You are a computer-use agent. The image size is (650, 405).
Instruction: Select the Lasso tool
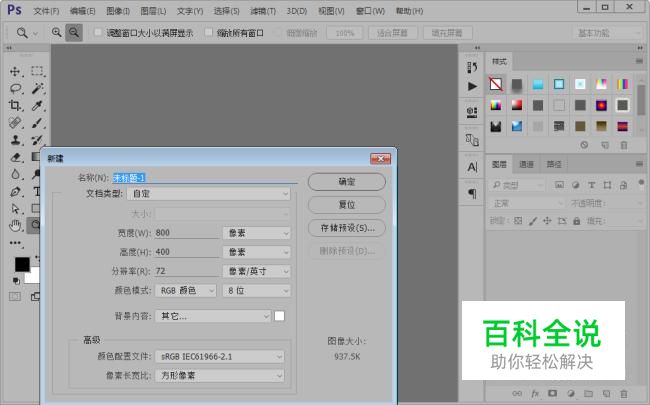coord(15,88)
